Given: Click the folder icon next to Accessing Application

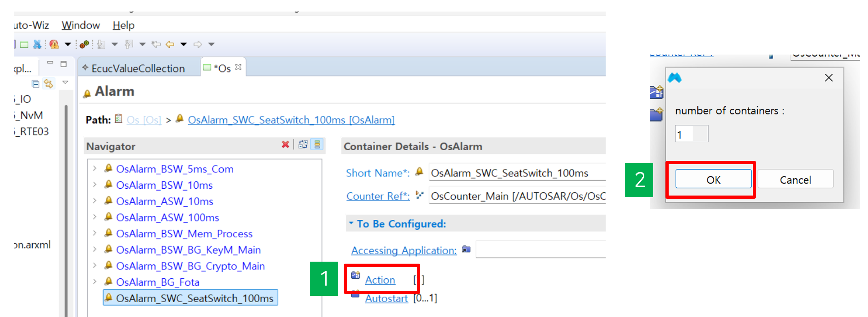Looking at the screenshot, I should tap(466, 249).
